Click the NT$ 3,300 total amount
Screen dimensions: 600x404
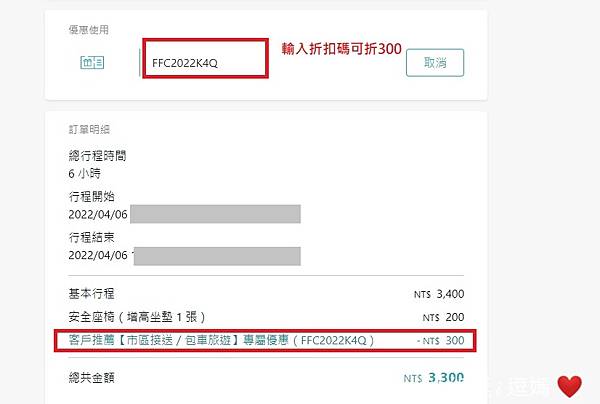[x=434, y=378]
